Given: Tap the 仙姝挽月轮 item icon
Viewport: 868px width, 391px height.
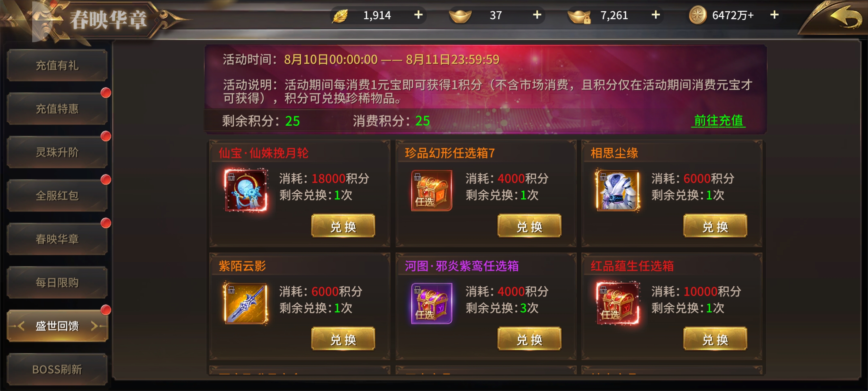Looking at the screenshot, I should pyautogui.click(x=246, y=190).
